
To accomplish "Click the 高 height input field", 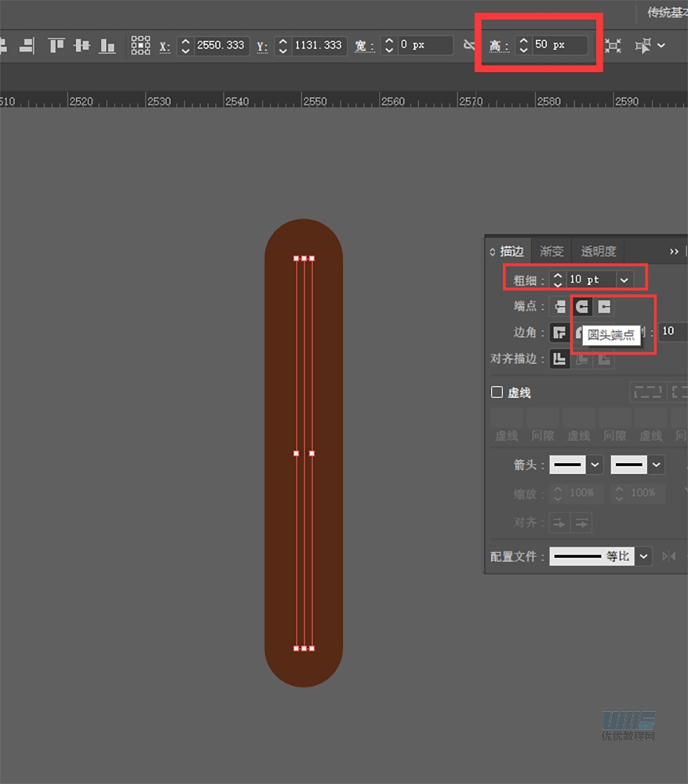I will (559, 45).
